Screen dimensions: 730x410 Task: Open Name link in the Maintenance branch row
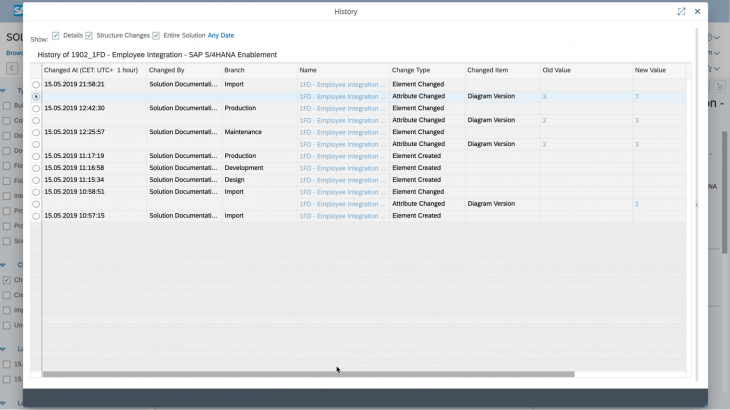pyautogui.click(x=342, y=132)
